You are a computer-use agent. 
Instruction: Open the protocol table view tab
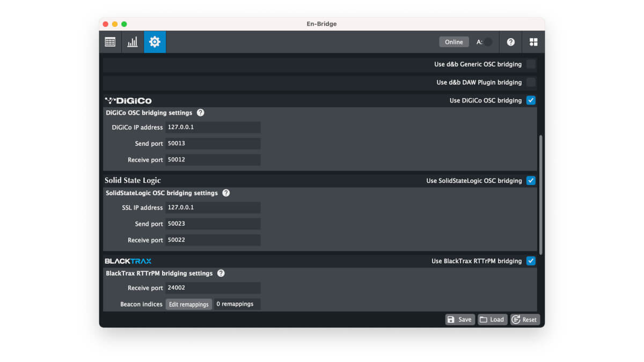pos(110,42)
